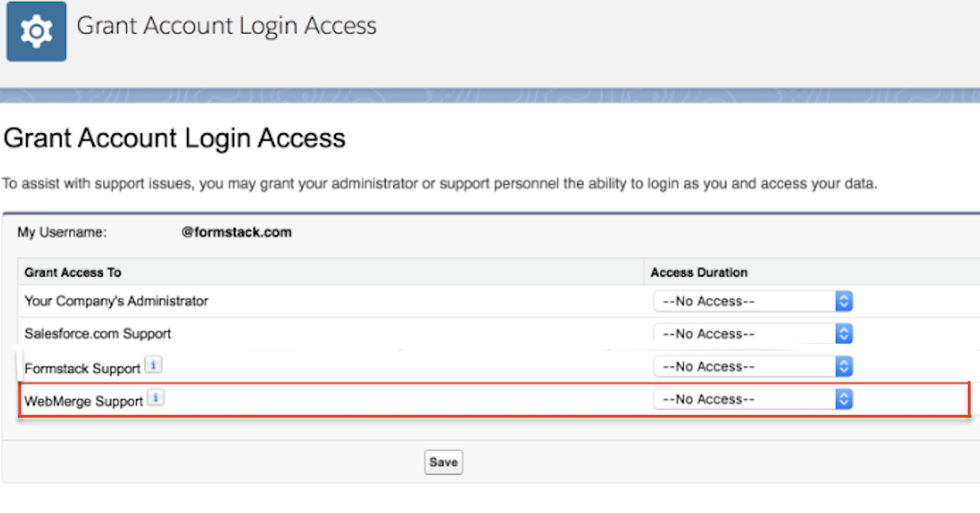Click the gear setup icon

tap(36, 32)
